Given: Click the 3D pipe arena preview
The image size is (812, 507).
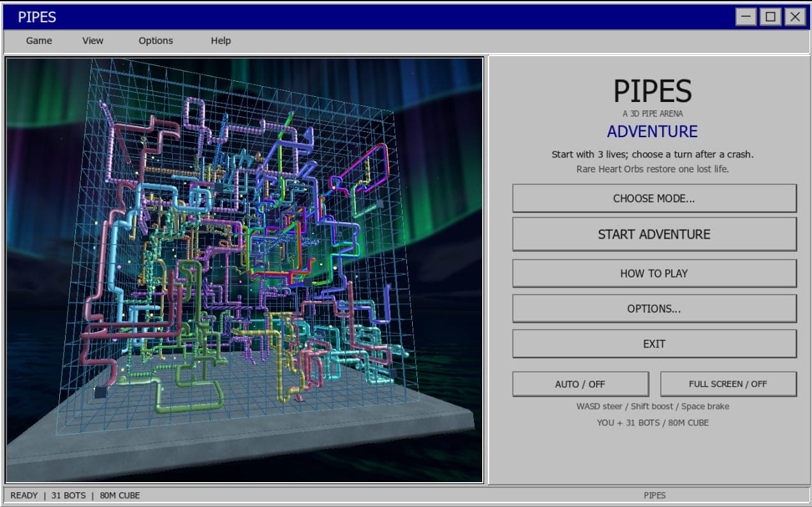Looking at the screenshot, I should (244, 270).
